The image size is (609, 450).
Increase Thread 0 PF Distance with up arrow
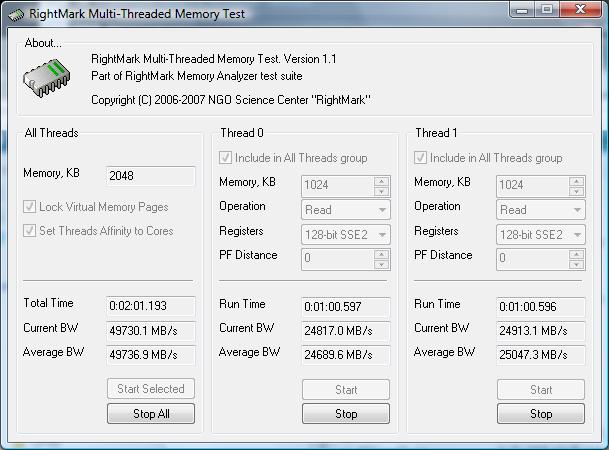pos(381,255)
